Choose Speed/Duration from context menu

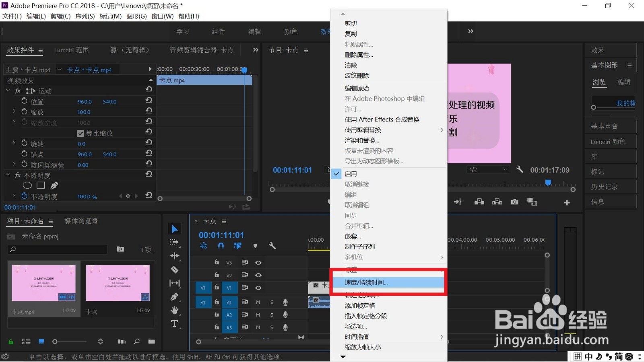388,282
